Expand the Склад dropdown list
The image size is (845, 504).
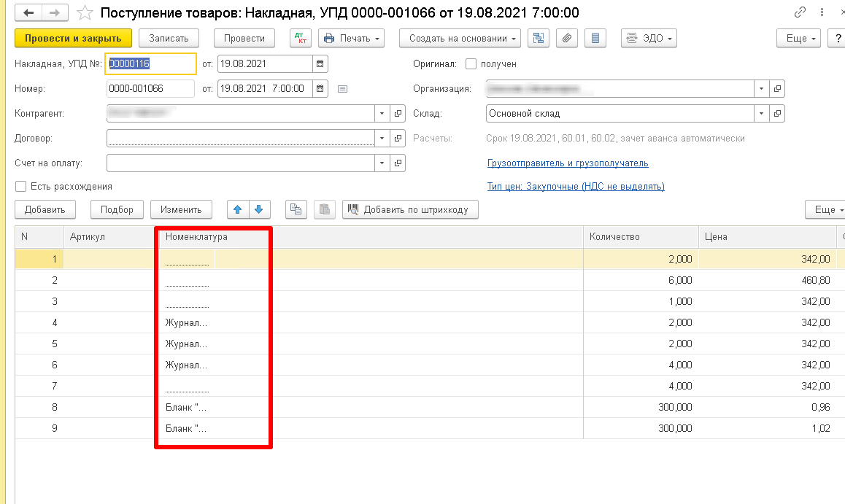point(762,114)
